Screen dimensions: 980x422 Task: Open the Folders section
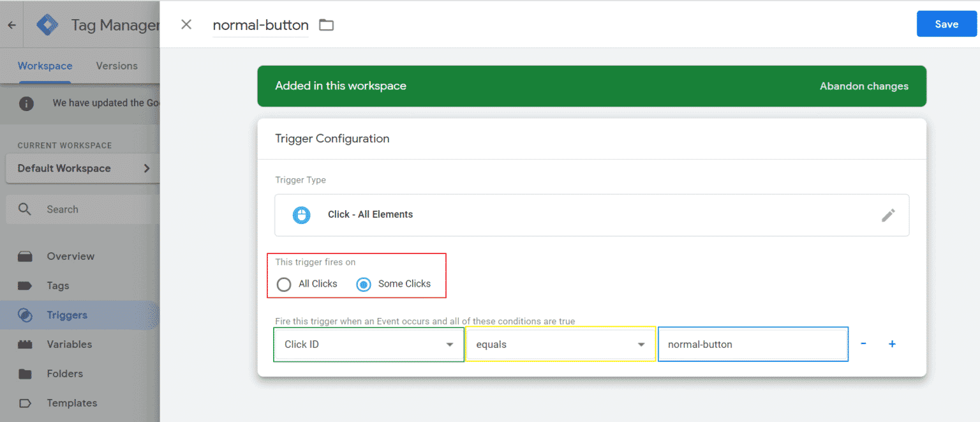pos(64,373)
